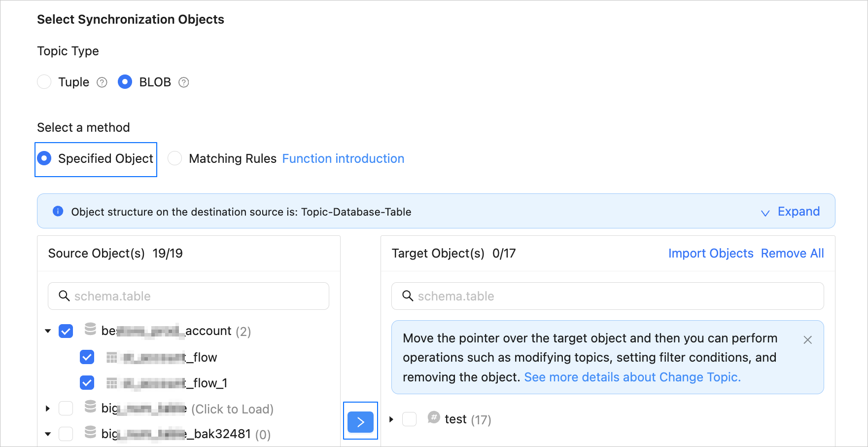This screenshot has width=868, height=447.
Task: Click the search icon in Source Objects
Action: (64, 296)
